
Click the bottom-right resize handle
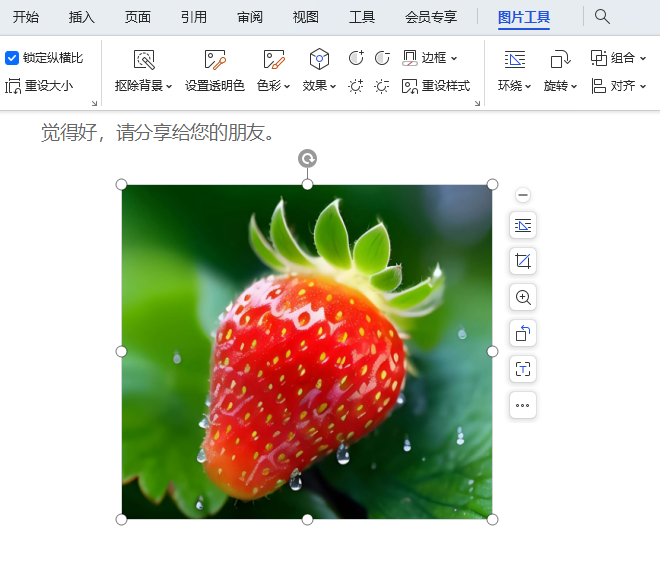492,519
